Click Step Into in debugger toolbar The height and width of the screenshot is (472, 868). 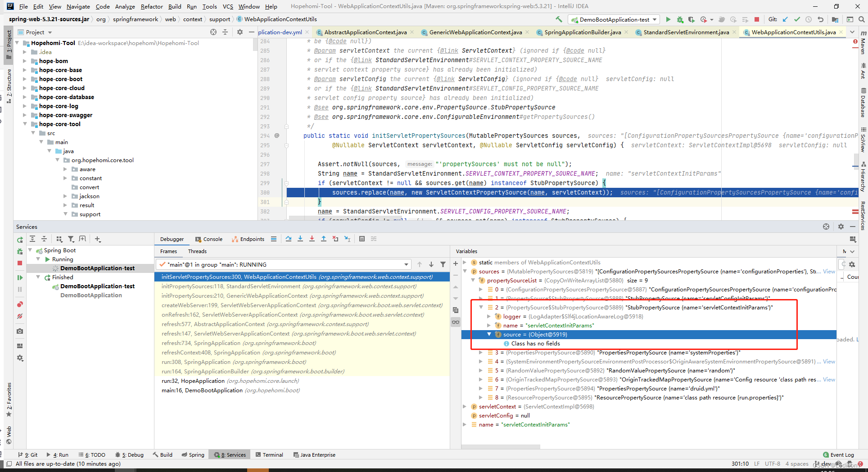coord(300,239)
